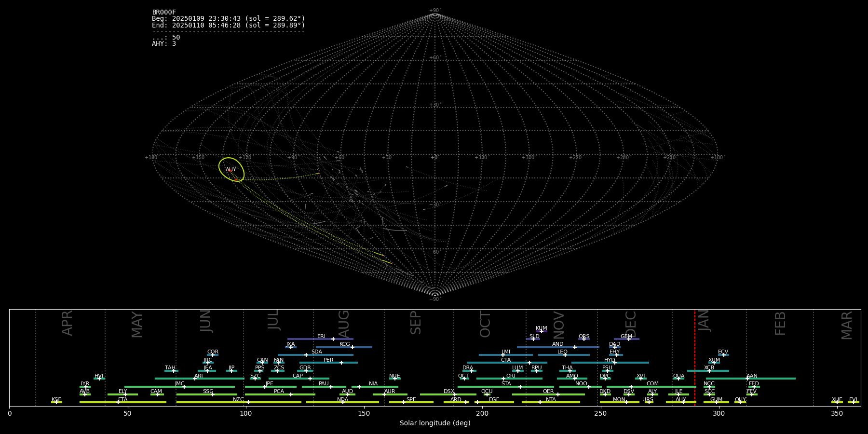Select the End: 20250110 05:46:28 timestamp line
This screenshot has height=434, width=868.
pos(229,25)
